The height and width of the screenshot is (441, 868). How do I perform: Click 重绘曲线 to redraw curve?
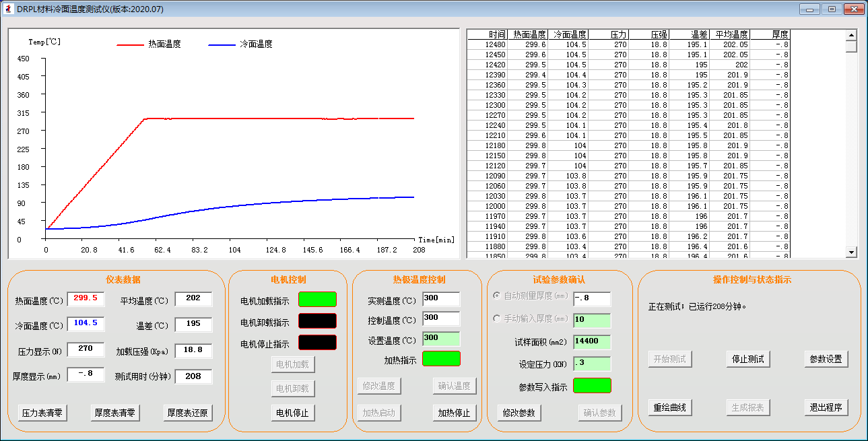tap(670, 407)
